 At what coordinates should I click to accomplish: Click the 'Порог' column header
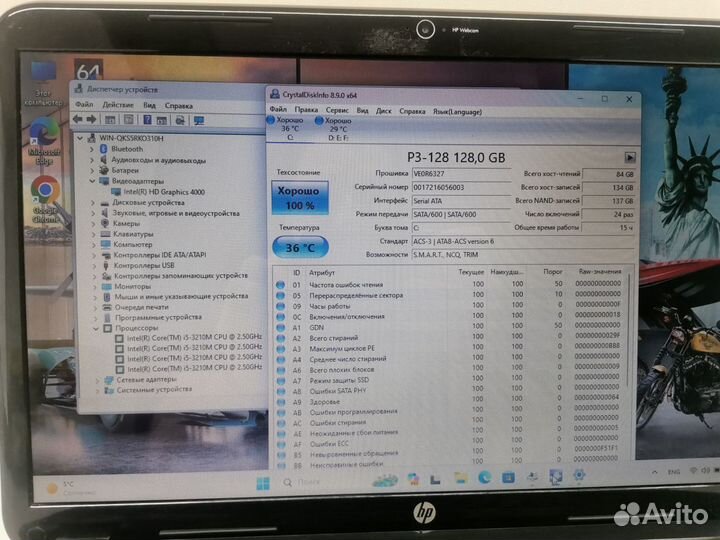click(553, 271)
